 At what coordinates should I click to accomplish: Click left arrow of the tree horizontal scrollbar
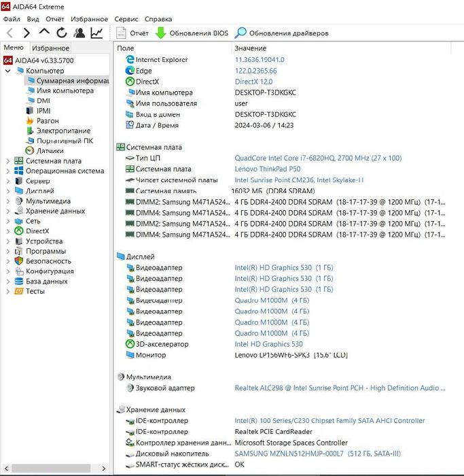click(x=7, y=468)
